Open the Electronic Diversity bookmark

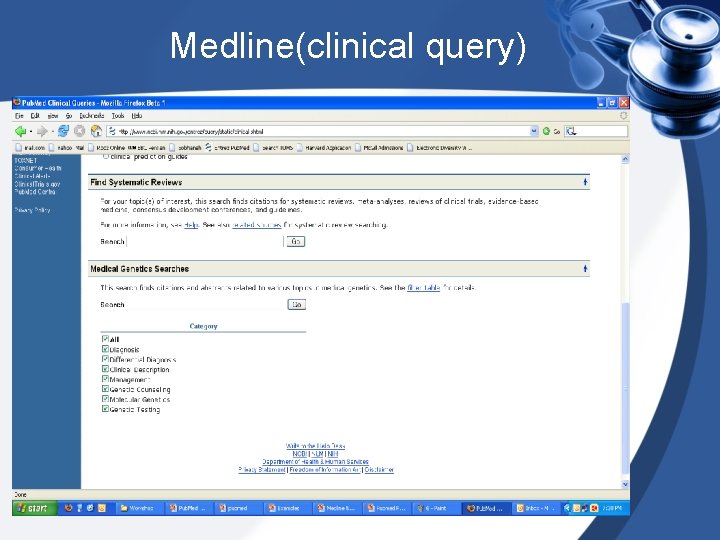click(440, 148)
